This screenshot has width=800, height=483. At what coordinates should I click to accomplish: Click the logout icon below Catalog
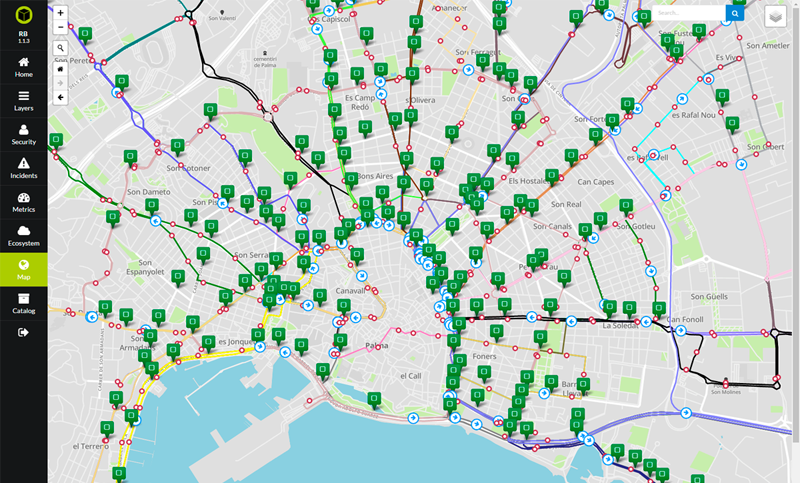coord(23,333)
